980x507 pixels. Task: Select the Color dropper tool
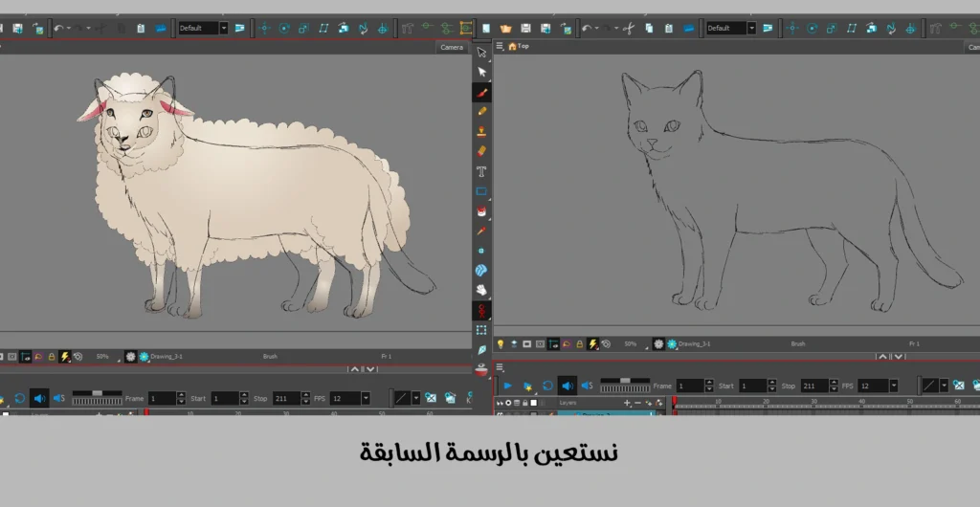[x=481, y=231]
